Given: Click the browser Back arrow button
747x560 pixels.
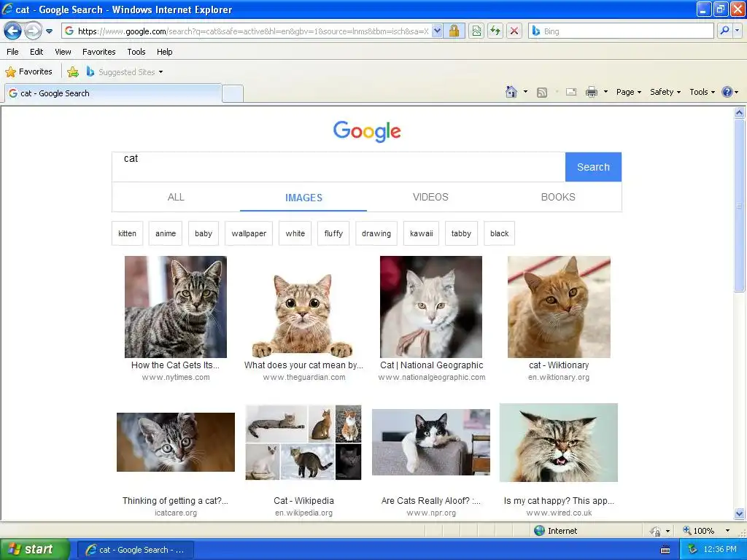Looking at the screenshot, I should coord(13,31).
